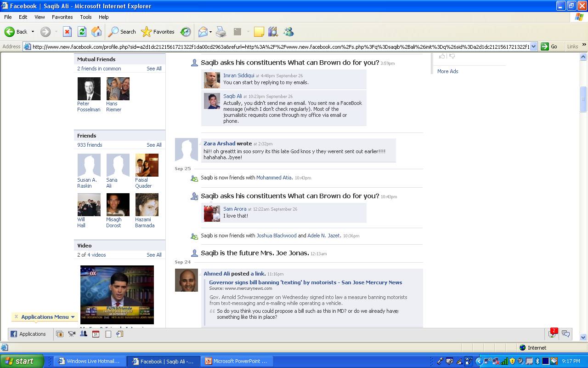Open the Photos icon in Facebook bar
The image size is (588, 368).
(x=60, y=334)
